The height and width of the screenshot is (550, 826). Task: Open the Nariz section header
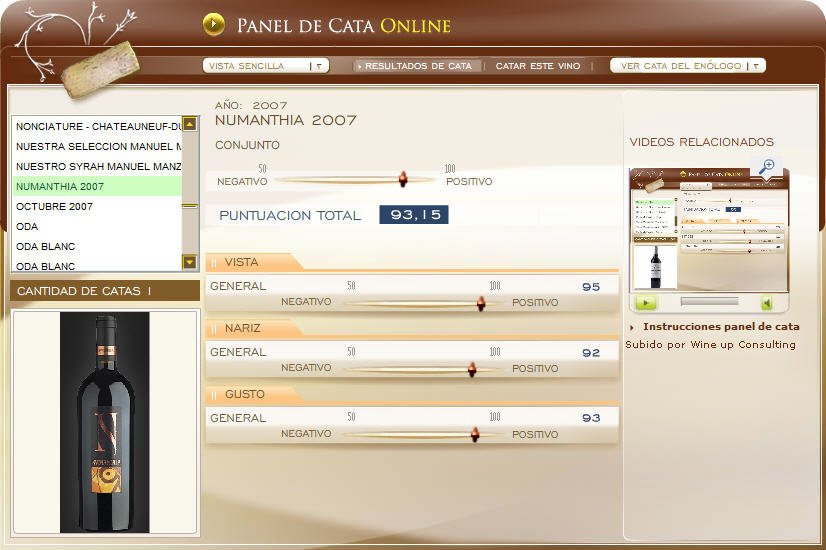[255, 328]
